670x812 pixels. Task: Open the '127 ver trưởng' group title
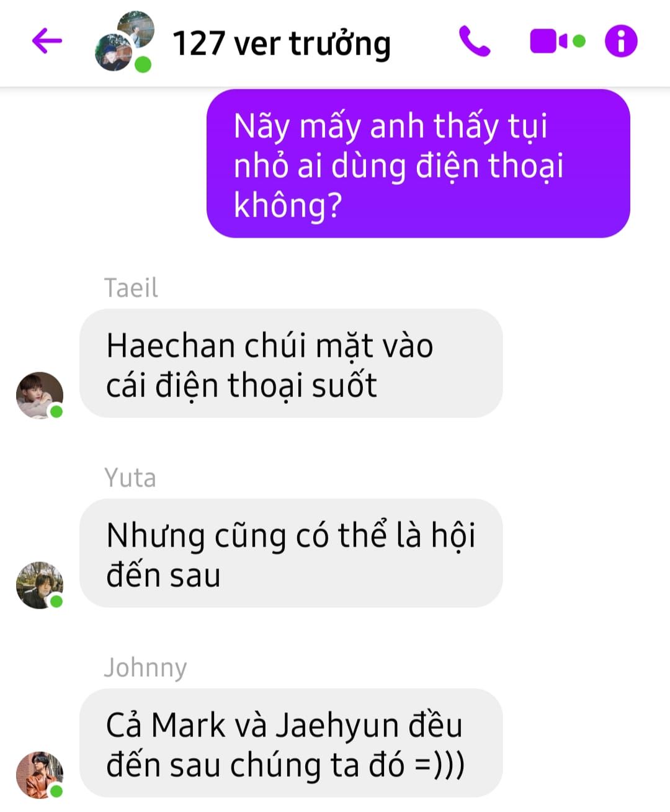point(282,43)
